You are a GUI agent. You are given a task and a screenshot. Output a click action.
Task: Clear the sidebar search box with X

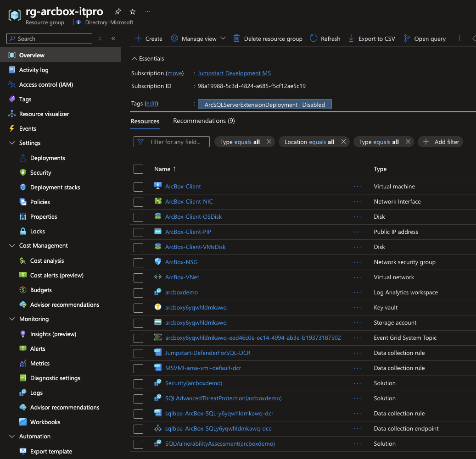[100, 39]
